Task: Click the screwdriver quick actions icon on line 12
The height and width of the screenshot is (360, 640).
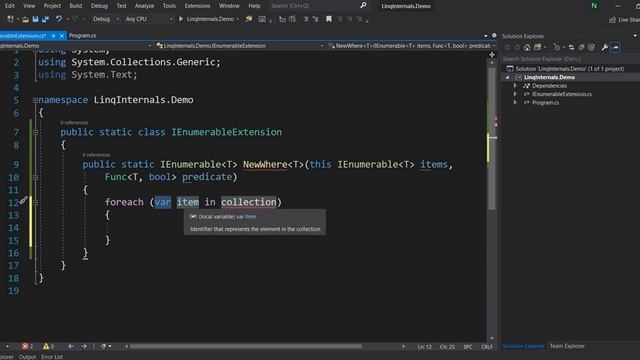Action: (x=23, y=200)
